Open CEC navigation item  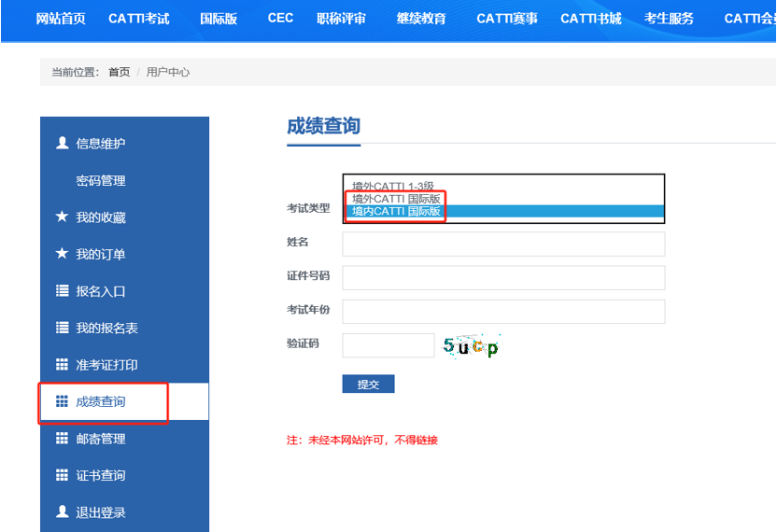click(280, 19)
